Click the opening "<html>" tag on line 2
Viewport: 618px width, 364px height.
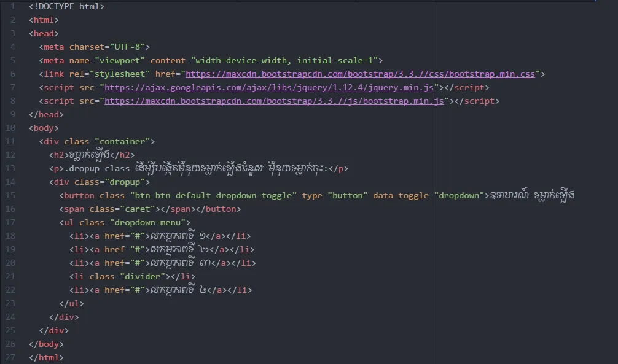point(44,20)
